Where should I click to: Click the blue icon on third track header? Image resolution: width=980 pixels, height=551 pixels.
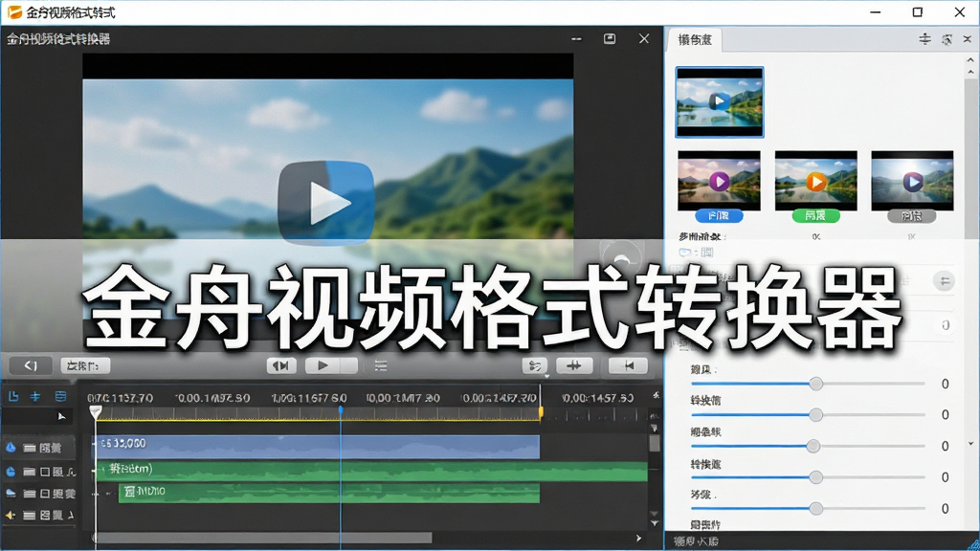tap(11, 494)
